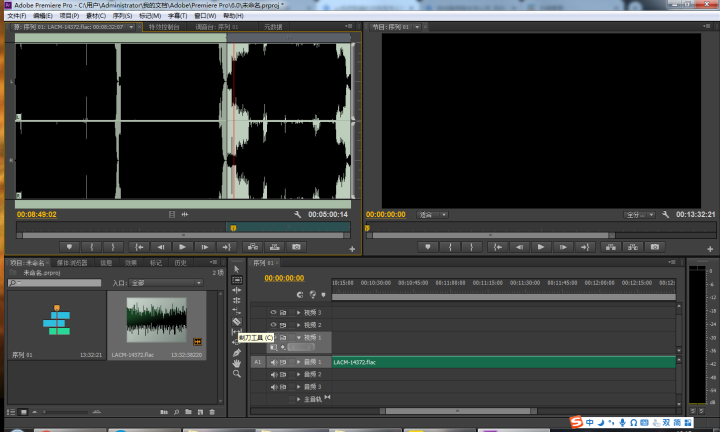Play the source monitor clip
This screenshot has height=432, width=720.
[x=182, y=247]
